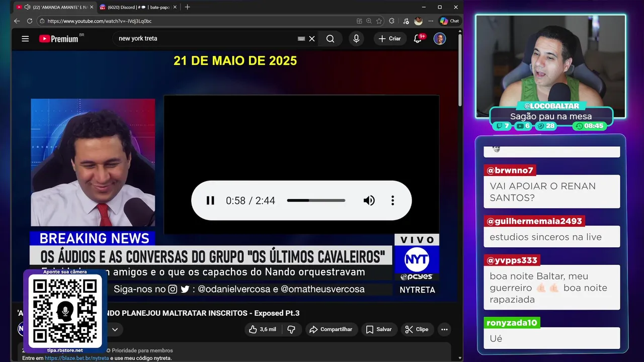
Task: Go back with browser back arrow
Action: (x=17, y=21)
